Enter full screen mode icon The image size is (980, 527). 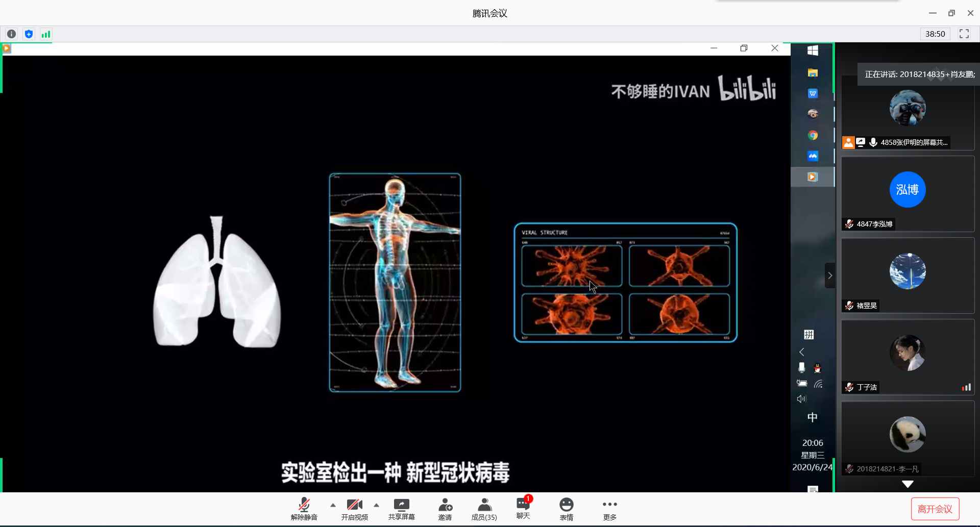(964, 34)
